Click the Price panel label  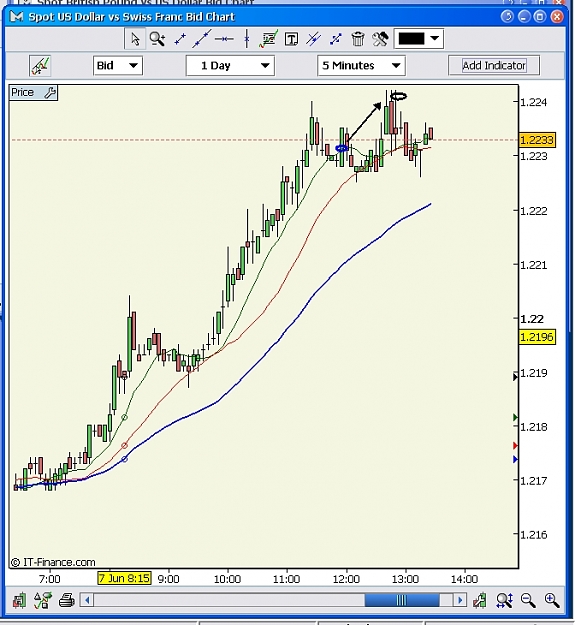click(x=22, y=92)
